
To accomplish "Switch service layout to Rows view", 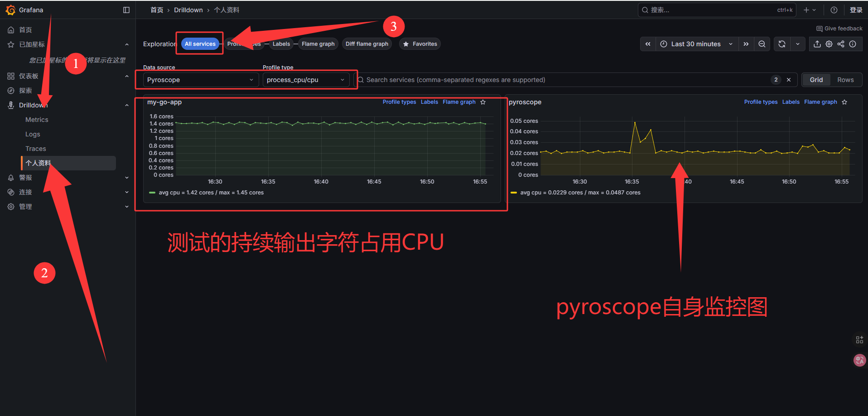I will (845, 80).
